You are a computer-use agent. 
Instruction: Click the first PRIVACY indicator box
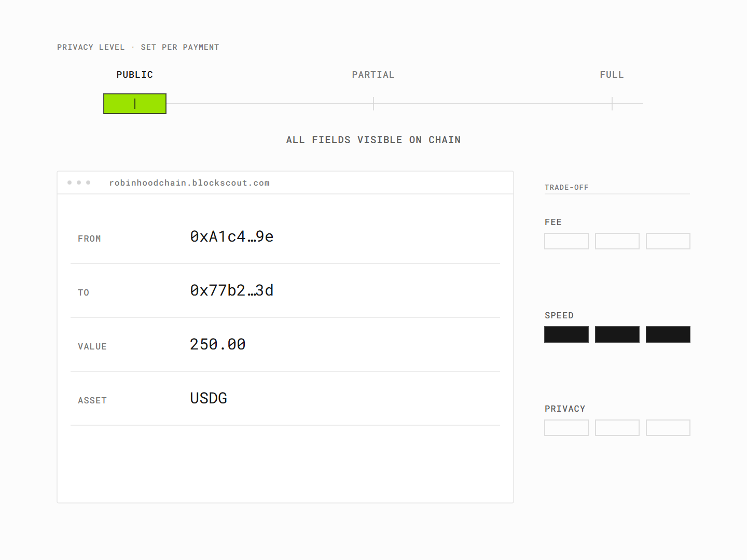[x=566, y=428]
